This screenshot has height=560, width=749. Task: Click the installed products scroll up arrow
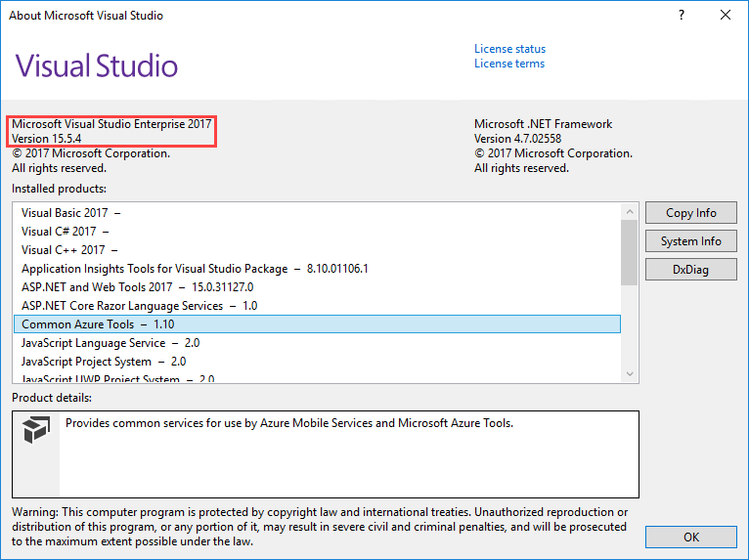pos(630,211)
